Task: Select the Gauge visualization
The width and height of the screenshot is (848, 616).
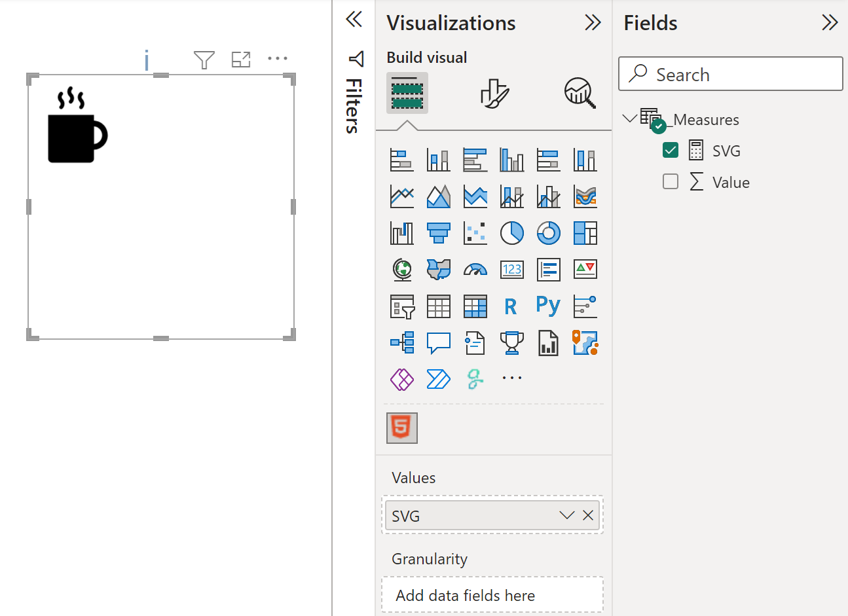Action: (475, 269)
